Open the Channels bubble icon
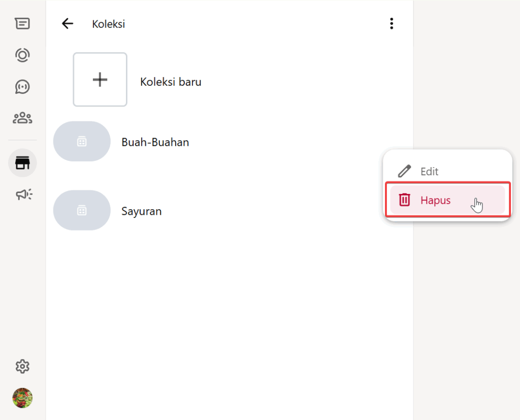The width and height of the screenshot is (520, 420). click(x=22, y=87)
